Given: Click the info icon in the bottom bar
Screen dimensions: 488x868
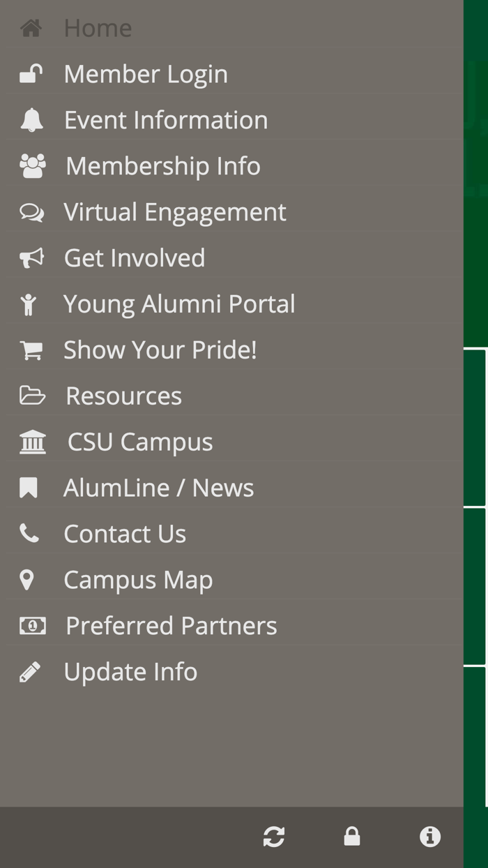Looking at the screenshot, I should pyautogui.click(x=430, y=837).
